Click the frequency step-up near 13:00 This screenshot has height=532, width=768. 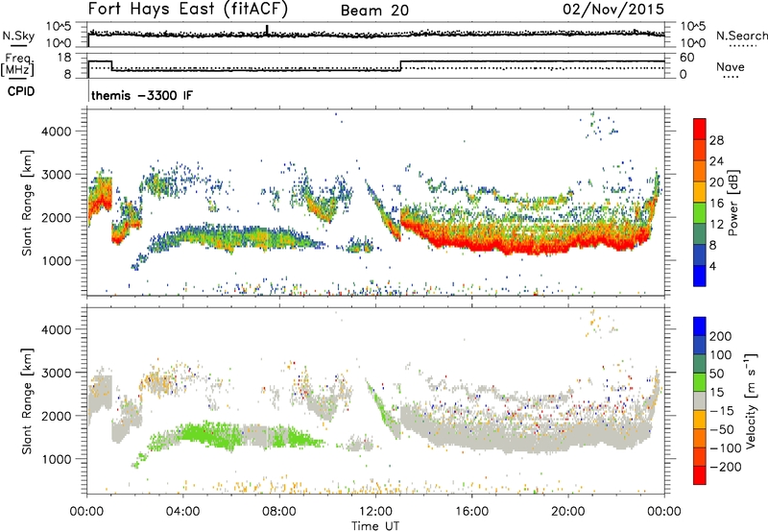(x=400, y=65)
